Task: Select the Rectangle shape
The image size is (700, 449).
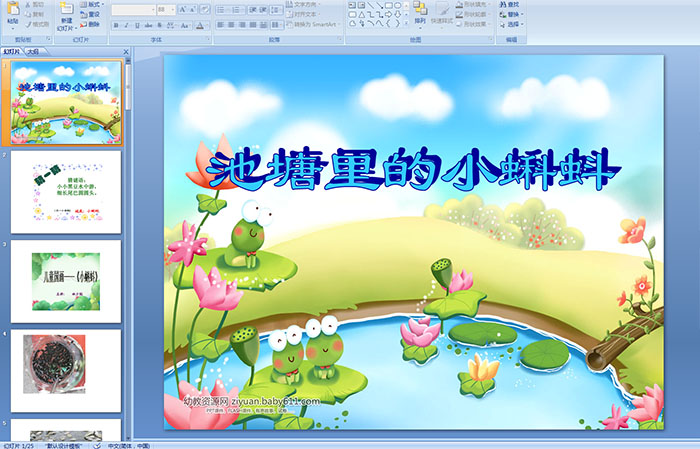Action: (388, 5)
